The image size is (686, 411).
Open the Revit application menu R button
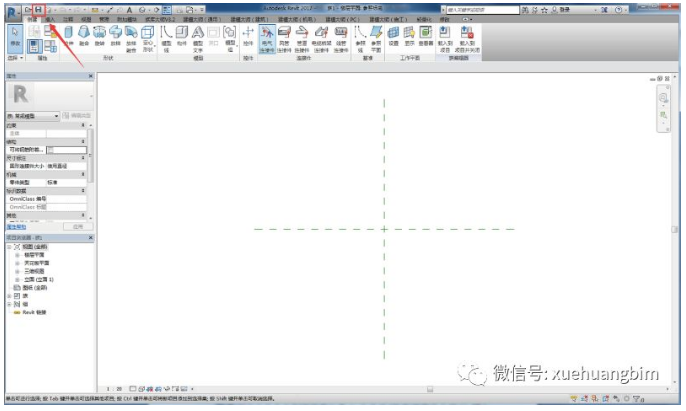(13, 12)
